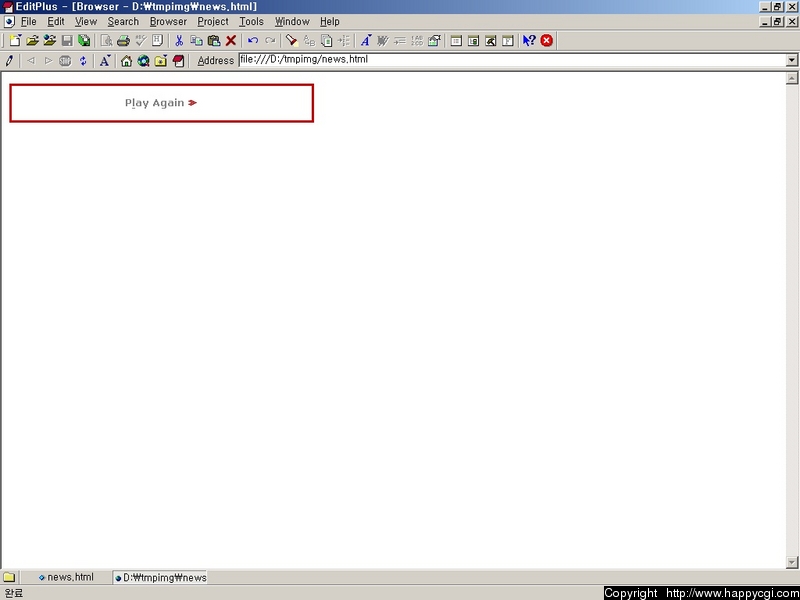Image resolution: width=800 pixels, height=600 pixels.
Task: Open the Edit menu
Action: [56, 21]
